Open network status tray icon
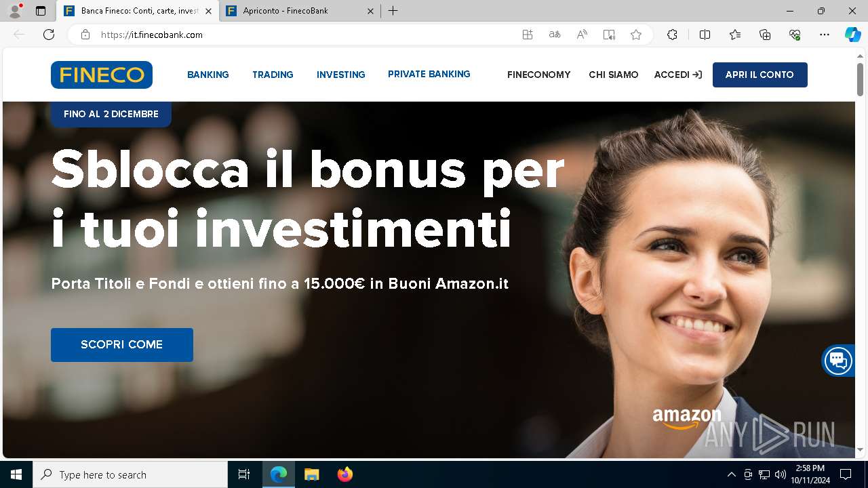 click(x=764, y=474)
